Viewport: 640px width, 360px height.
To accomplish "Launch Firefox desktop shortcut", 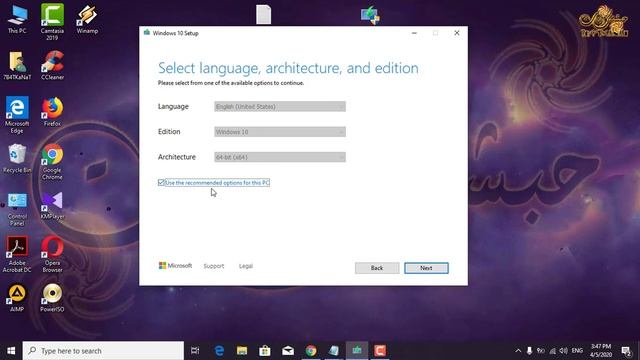I will (52, 112).
